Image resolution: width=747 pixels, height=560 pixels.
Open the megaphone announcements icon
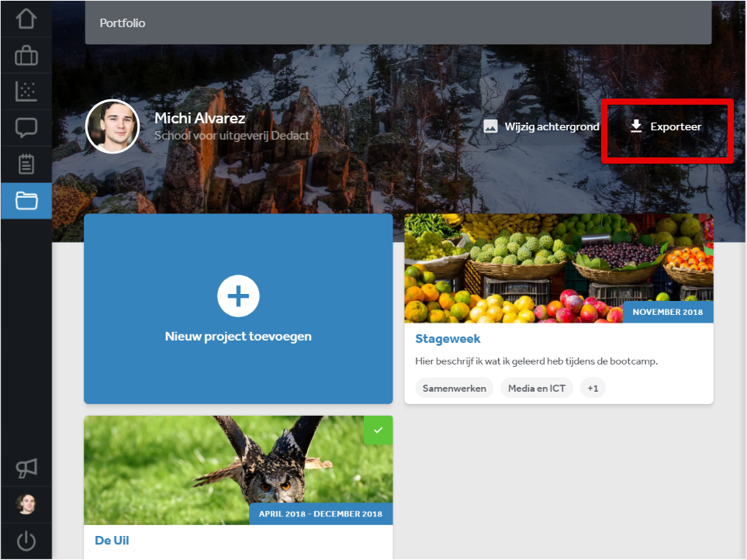[x=26, y=468]
